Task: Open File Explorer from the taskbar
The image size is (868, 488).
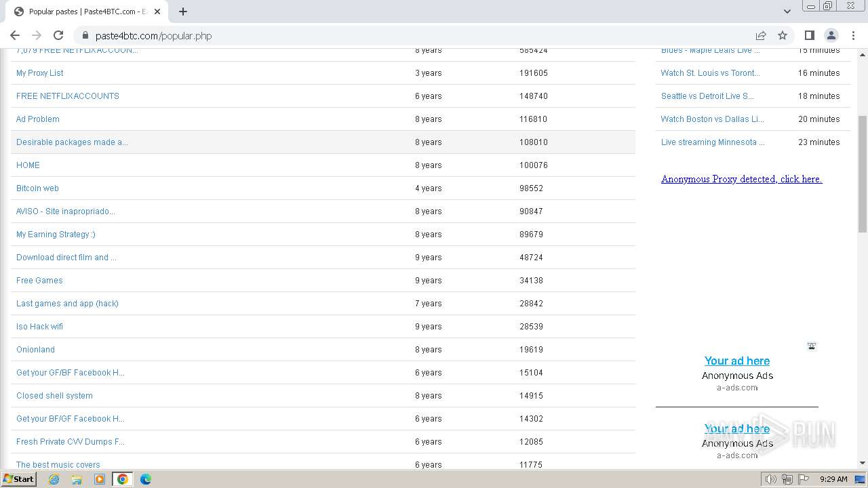Action: [77, 479]
